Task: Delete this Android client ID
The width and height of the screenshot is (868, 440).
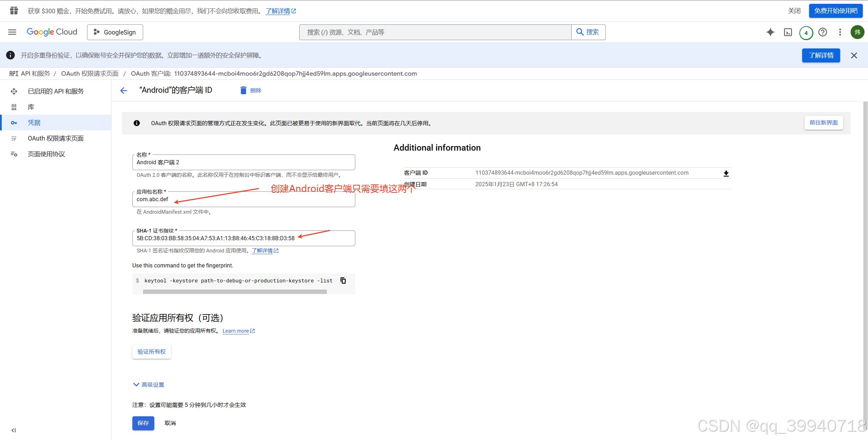Action: 251,90
